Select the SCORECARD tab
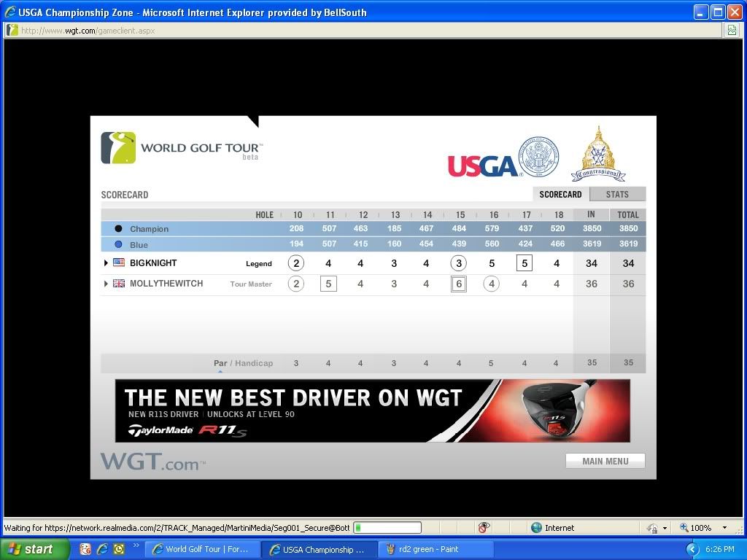The width and height of the screenshot is (747, 560). pos(560,195)
